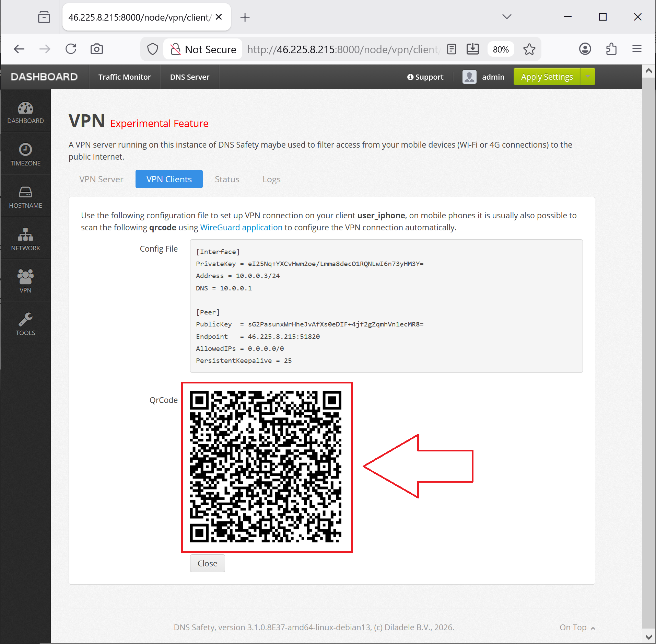Viewport: 656px width, 644px height.
Task: Click the DNS Safety version footer text
Action: 314,627
